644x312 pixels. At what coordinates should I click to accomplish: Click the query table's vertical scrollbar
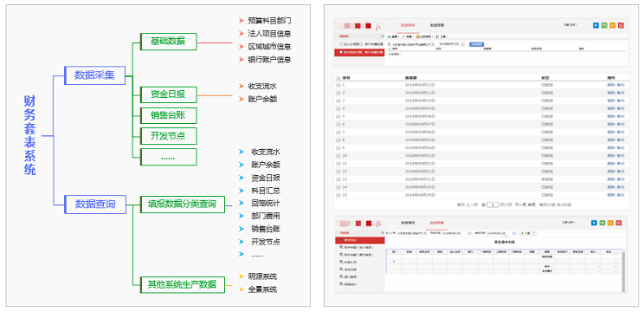click(x=624, y=271)
